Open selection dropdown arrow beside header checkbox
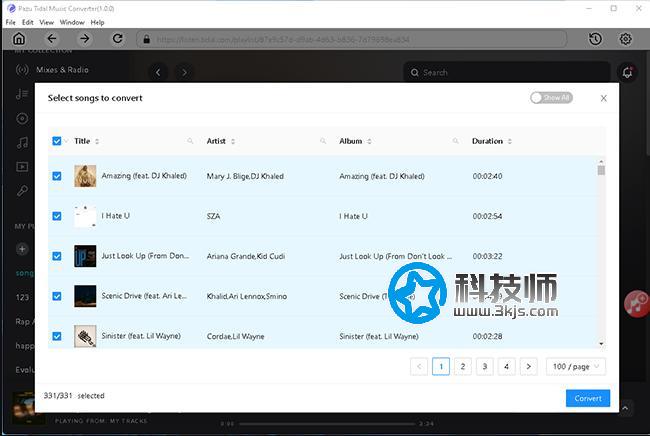 (x=65, y=141)
